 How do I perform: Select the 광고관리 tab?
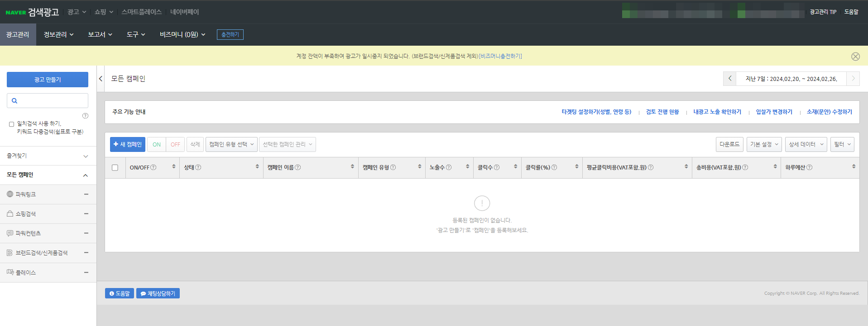click(18, 34)
